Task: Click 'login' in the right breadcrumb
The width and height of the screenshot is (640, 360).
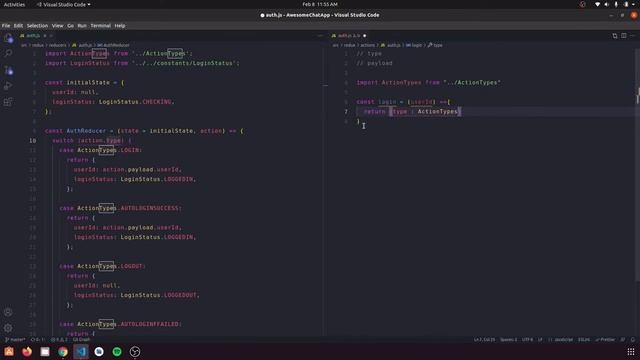Action: pyautogui.click(x=416, y=45)
